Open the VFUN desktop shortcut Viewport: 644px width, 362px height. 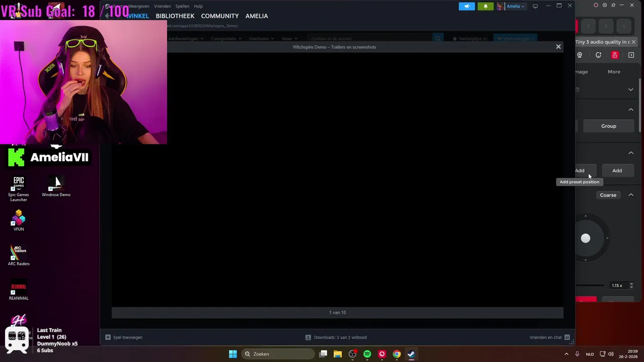19,220
